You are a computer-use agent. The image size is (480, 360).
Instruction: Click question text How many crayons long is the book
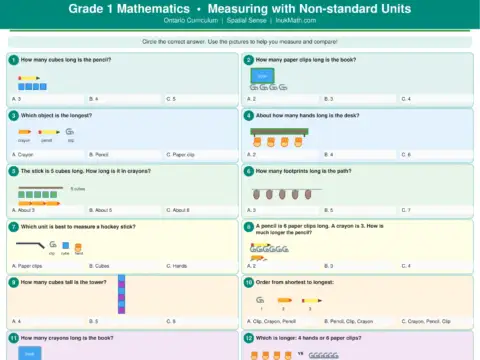(67, 338)
